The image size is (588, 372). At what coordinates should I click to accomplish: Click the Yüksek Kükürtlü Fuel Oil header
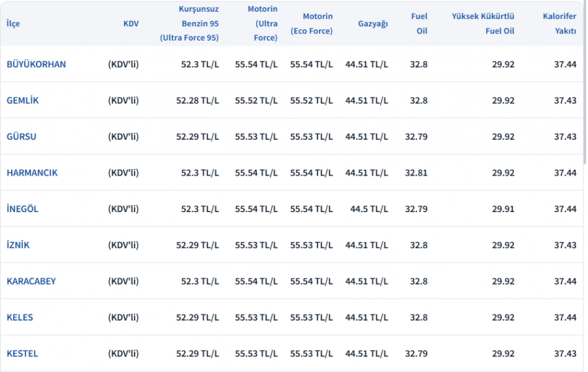coord(483,23)
